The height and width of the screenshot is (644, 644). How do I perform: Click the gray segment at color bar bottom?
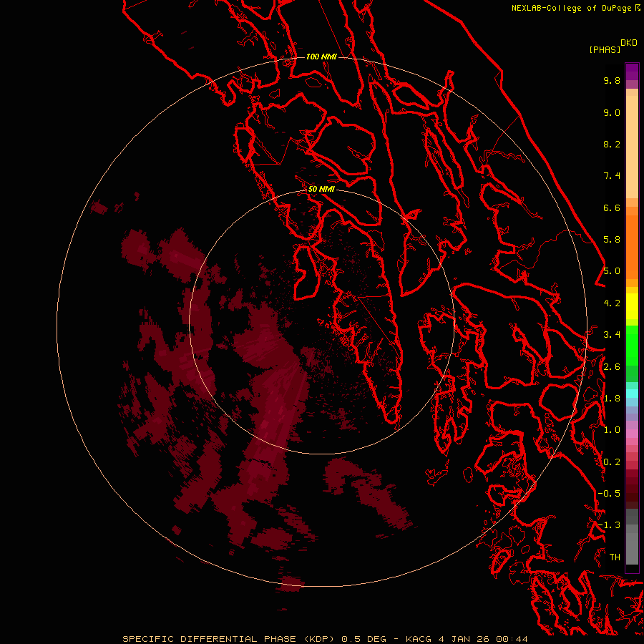[x=632, y=548]
